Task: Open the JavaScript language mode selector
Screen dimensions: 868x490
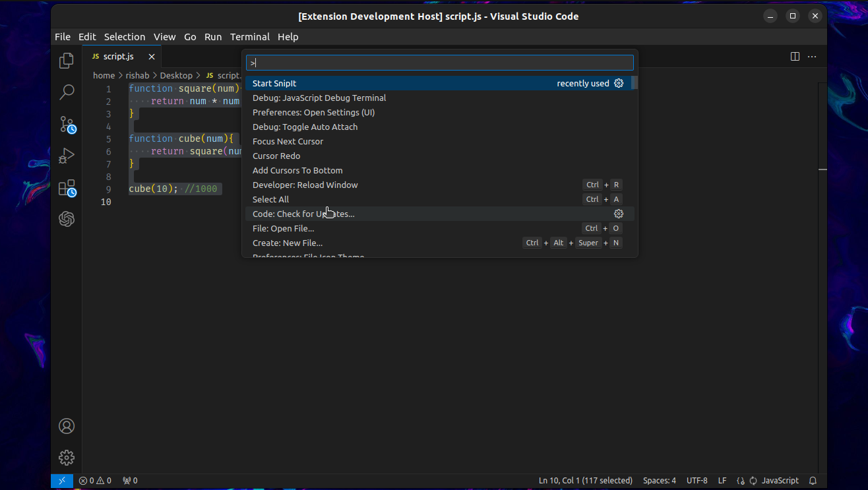Action: (780, 480)
